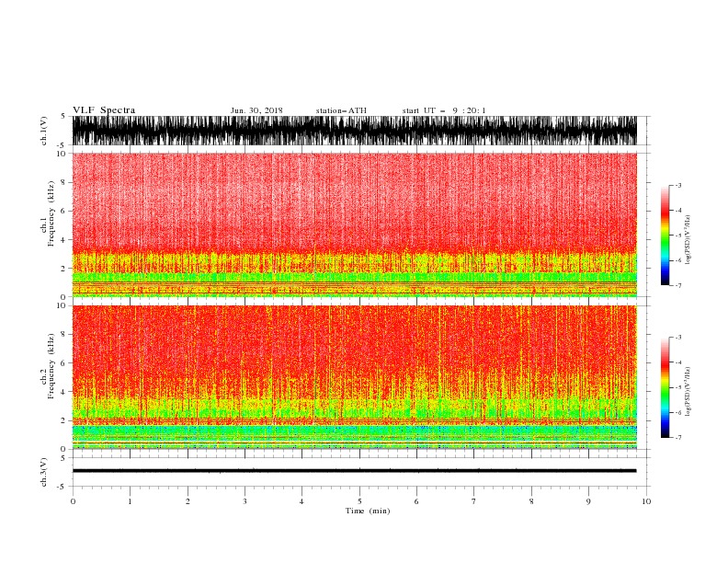Click the "9" tick on the time axis
Image resolution: width=728 pixels, height=563 pixels.
coord(588,501)
